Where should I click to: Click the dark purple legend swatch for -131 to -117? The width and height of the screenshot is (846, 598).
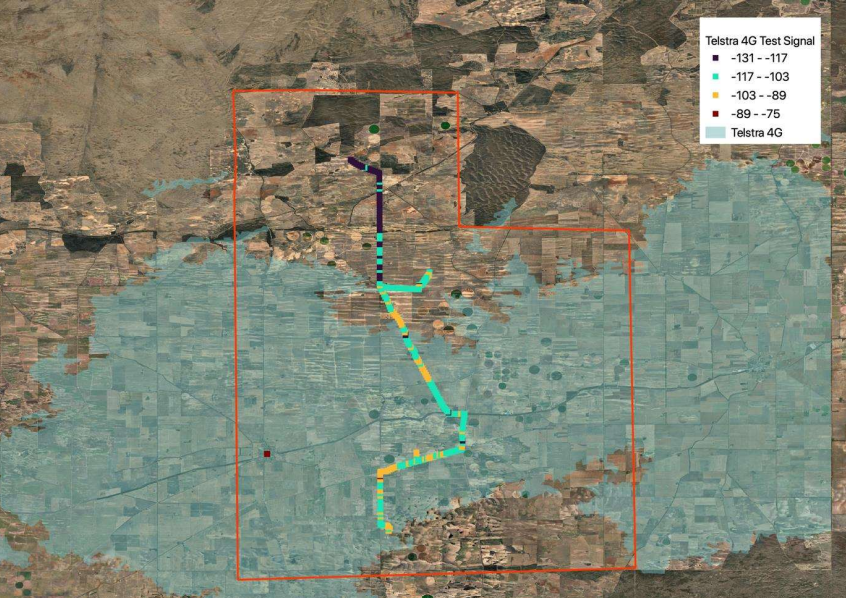[716, 58]
